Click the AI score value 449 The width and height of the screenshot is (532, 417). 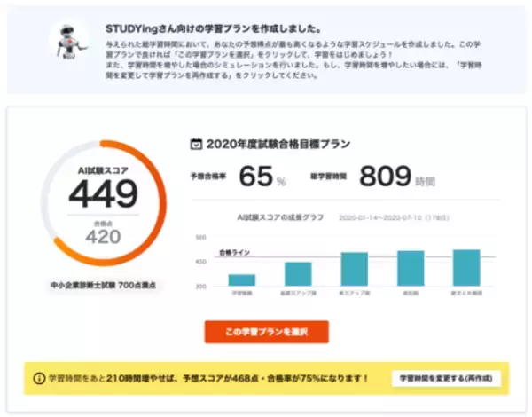[x=103, y=194]
